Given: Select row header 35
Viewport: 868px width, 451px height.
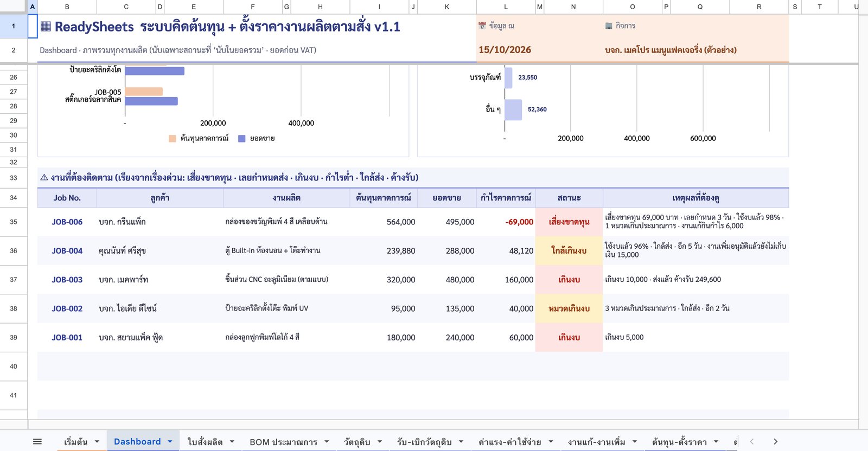Looking at the screenshot, I should coord(14,222).
